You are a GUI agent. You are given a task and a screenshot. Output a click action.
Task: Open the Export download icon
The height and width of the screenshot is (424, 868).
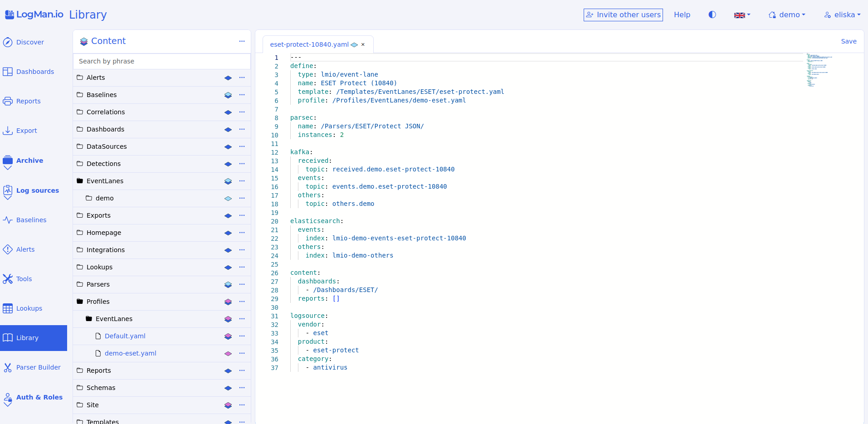tap(8, 131)
